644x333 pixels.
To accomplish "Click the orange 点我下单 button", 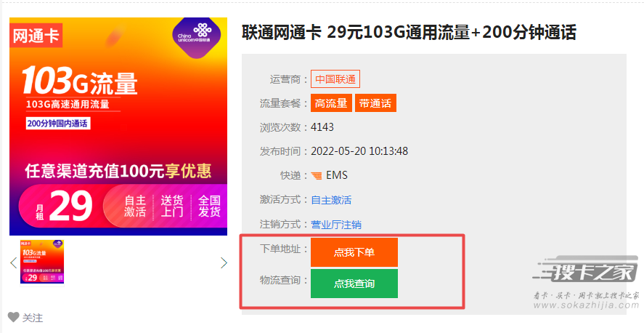I will click(x=354, y=252).
